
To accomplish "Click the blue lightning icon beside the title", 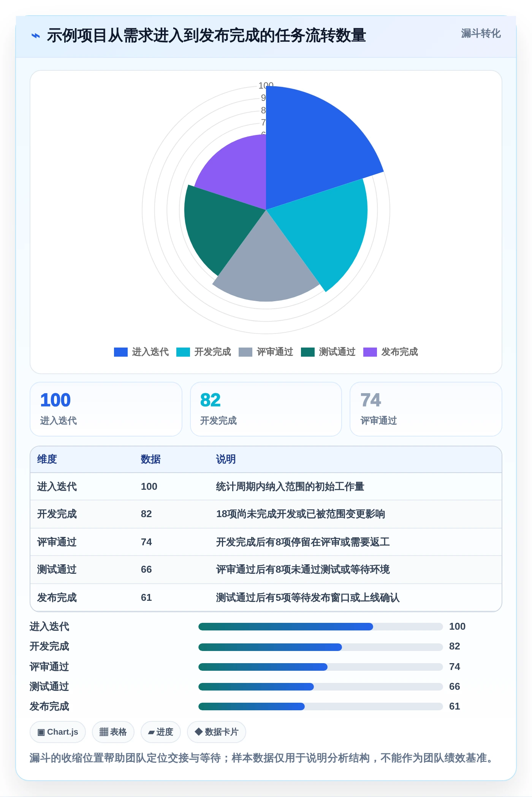I will [35, 36].
